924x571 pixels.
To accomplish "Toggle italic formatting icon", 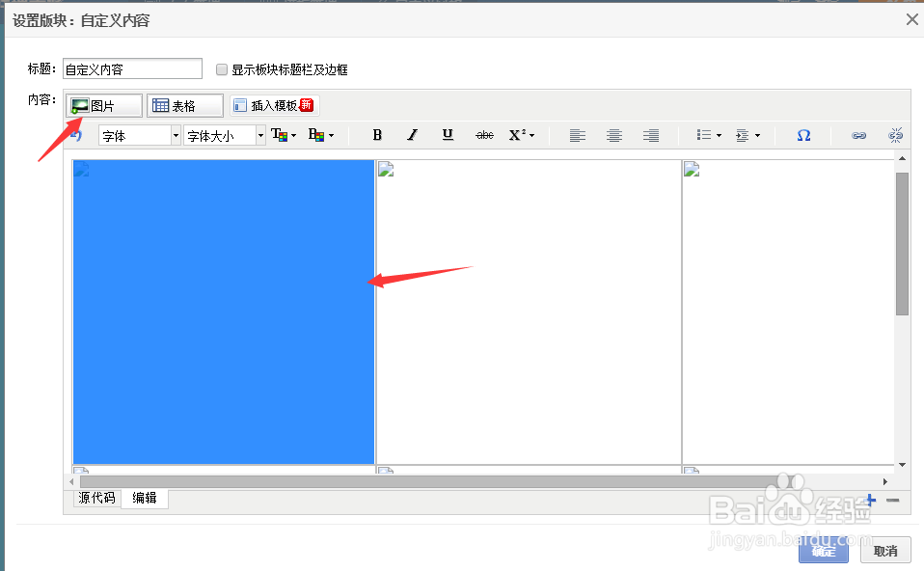I will [x=413, y=136].
